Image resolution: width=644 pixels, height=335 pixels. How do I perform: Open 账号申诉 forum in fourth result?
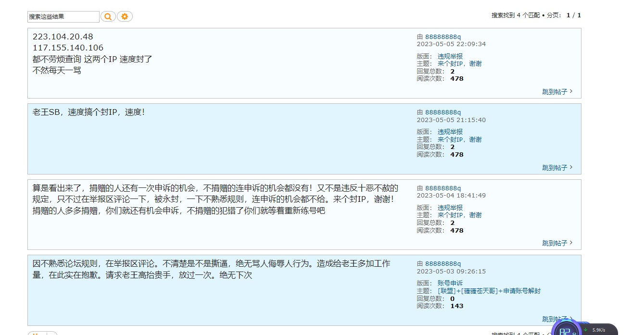pos(450,283)
